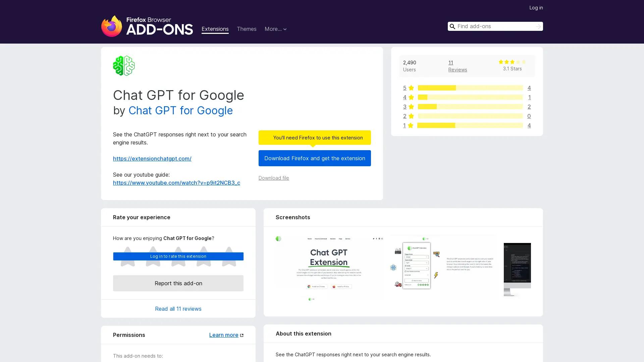Open the extensionchatgpt.com homepage link

152,159
